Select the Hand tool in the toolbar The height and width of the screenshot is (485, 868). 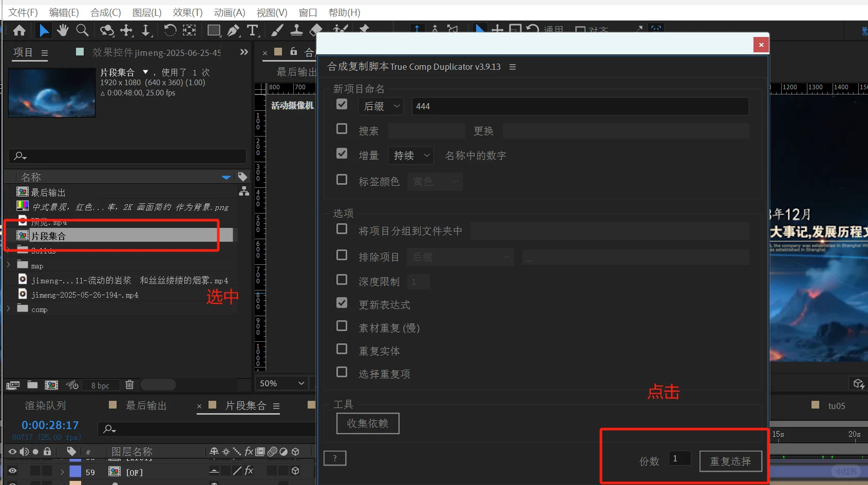[63, 30]
